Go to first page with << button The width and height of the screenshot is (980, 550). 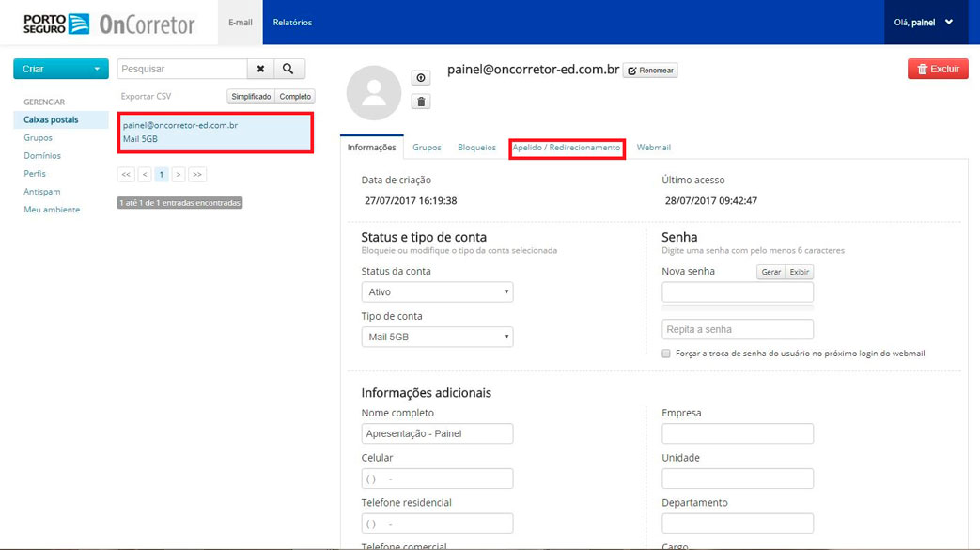coord(126,175)
